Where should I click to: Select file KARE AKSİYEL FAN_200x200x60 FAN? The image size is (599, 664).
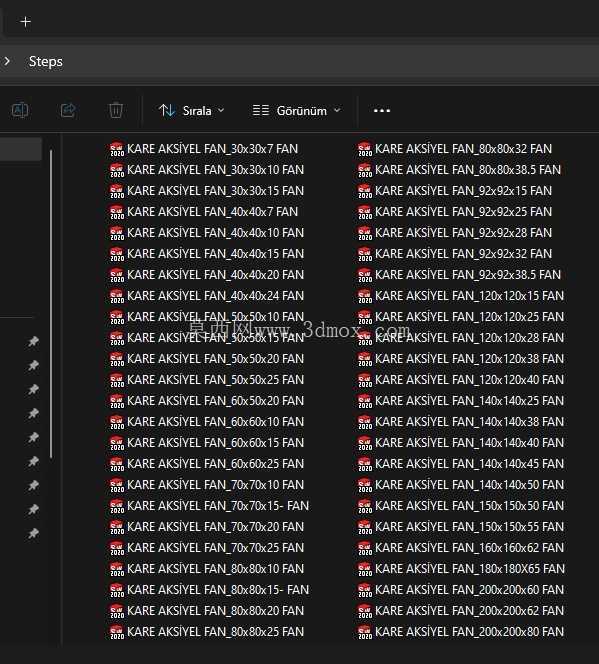click(461, 590)
